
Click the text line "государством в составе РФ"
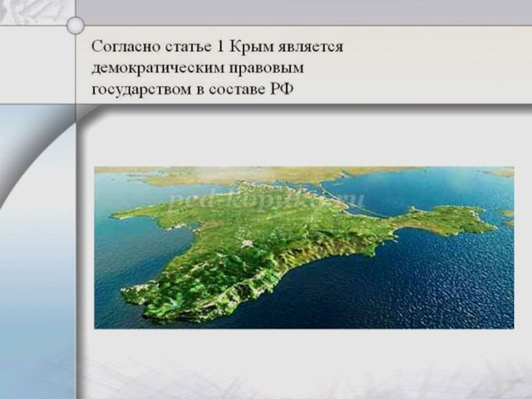click(192, 90)
